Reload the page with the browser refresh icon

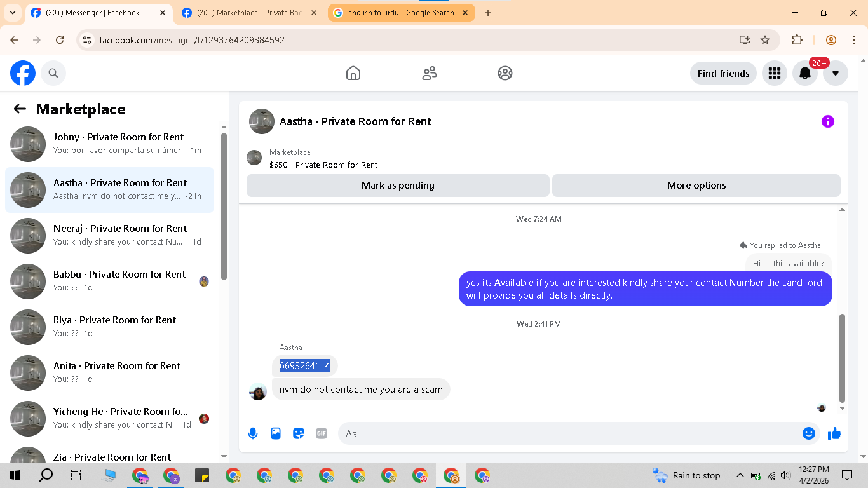click(x=60, y=40)
